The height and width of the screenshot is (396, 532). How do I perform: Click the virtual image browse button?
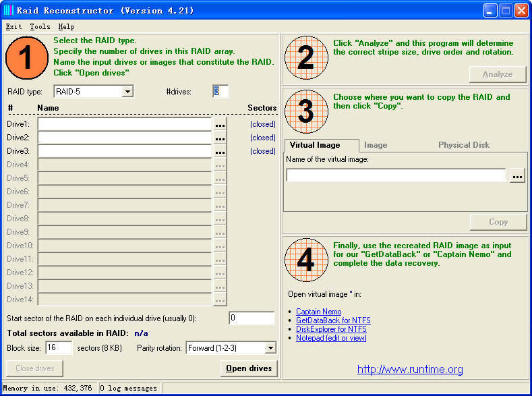[517, 176]
